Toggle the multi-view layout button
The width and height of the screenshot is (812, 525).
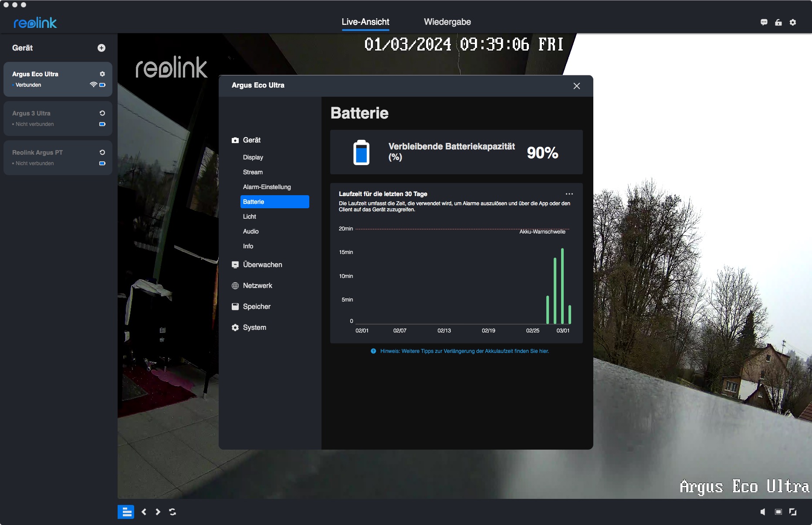coord(126,512)
